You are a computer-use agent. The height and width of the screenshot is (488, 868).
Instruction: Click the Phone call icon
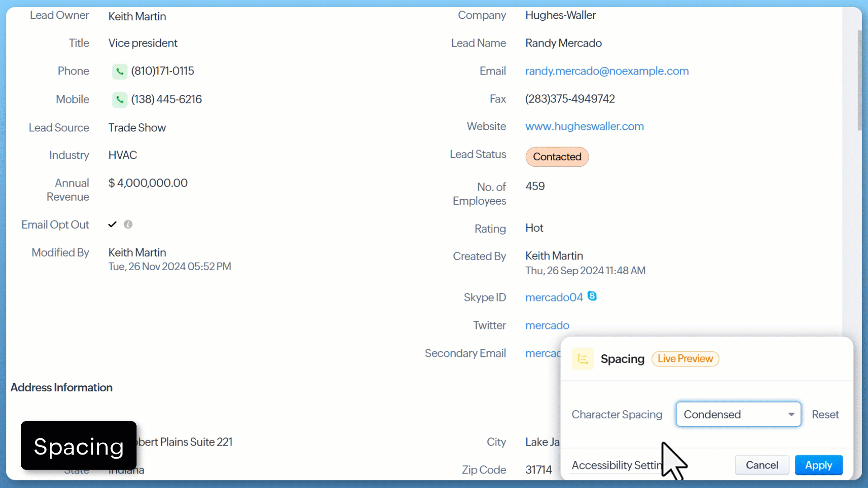pyautogui.click(x=119, y=71)
